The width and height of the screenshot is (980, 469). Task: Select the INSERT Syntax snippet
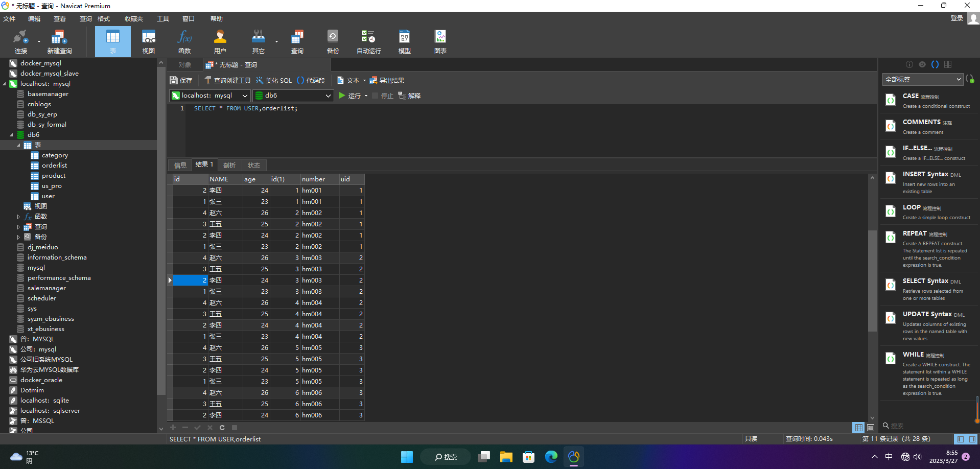(x=929, y=182)
